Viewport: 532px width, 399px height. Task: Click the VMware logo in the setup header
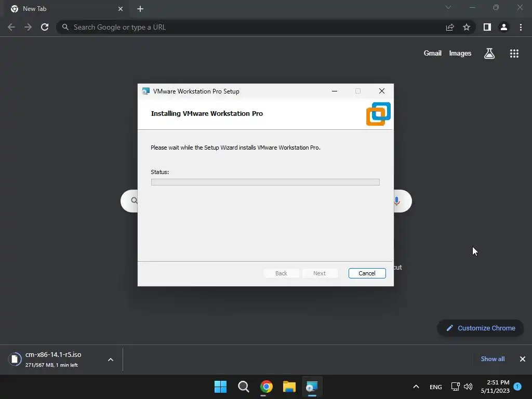378,114
